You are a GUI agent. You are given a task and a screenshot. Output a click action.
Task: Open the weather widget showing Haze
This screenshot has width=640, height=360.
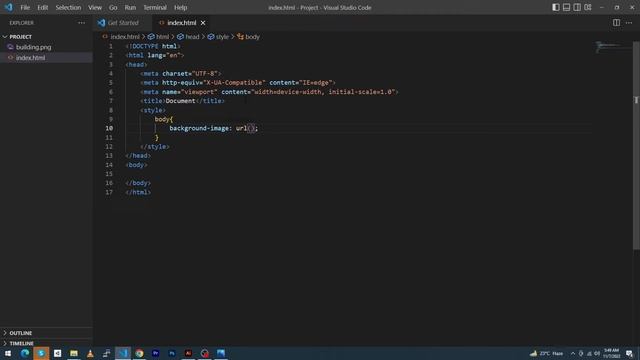[547, 353]
